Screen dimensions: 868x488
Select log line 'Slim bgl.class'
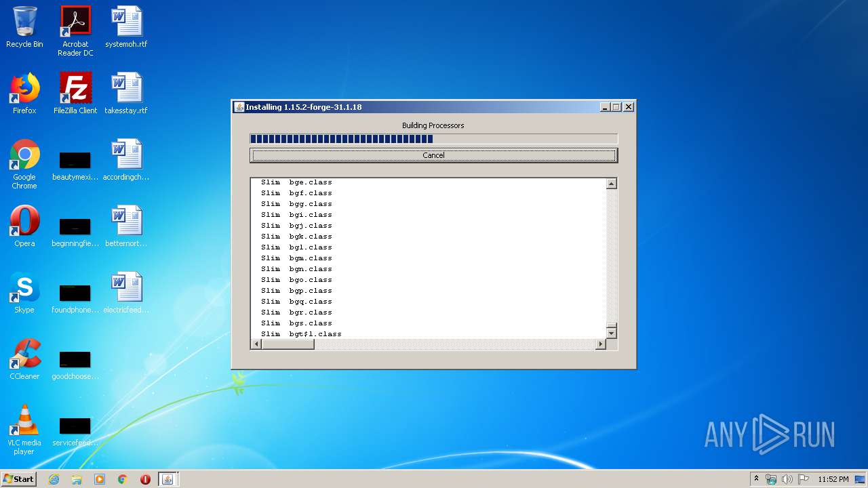pyautogui.click(x=296, y=247)
